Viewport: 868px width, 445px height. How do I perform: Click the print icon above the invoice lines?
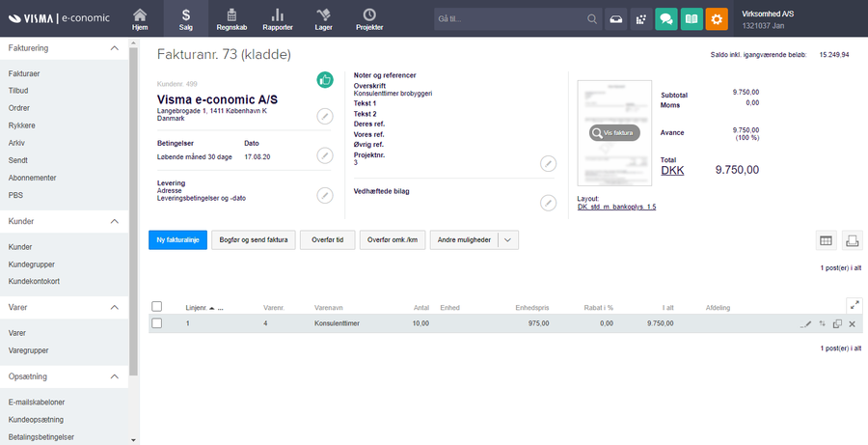click(852, 240)
